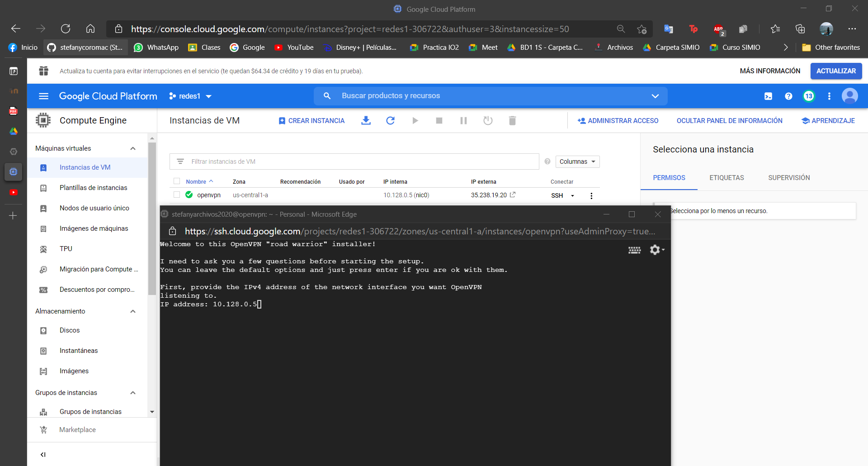Open the Google Drive sidebar icon
The image size is (868, 466).
coord(14,131)
